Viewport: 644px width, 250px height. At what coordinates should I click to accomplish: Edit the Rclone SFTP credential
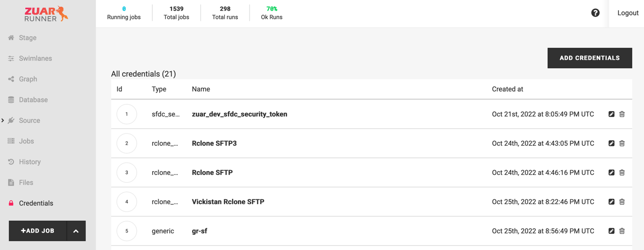click(x=611, y=173)
